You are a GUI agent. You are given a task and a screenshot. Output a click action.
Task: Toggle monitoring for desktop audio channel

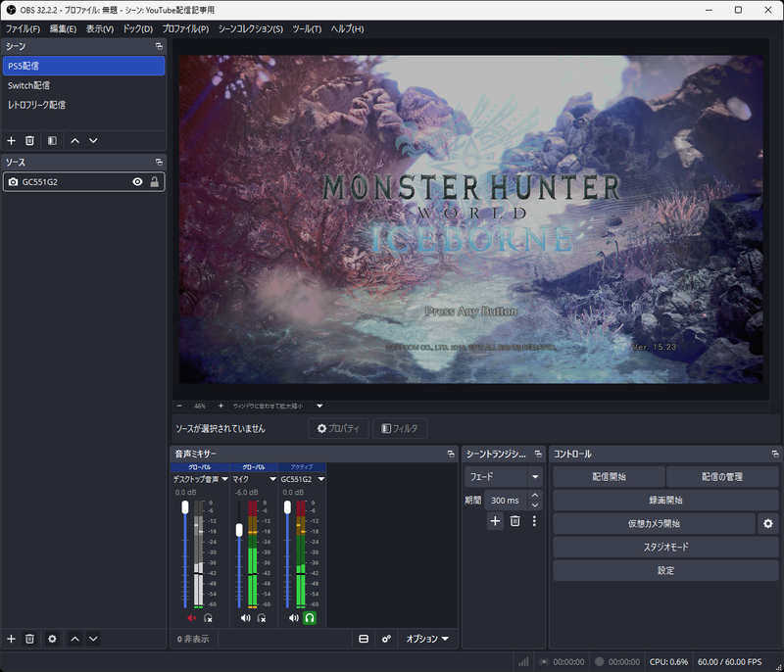(208, 618)
